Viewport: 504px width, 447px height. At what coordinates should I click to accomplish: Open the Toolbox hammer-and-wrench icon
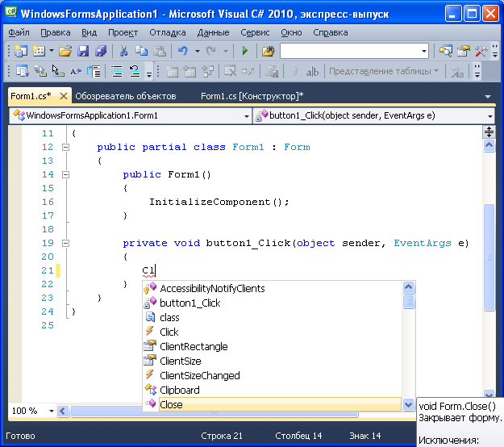481,51
